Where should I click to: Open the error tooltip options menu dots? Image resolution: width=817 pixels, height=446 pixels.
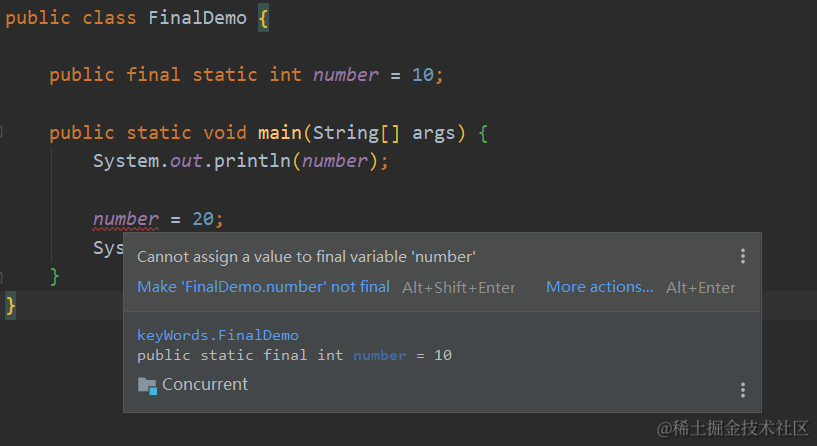[742, 256]
